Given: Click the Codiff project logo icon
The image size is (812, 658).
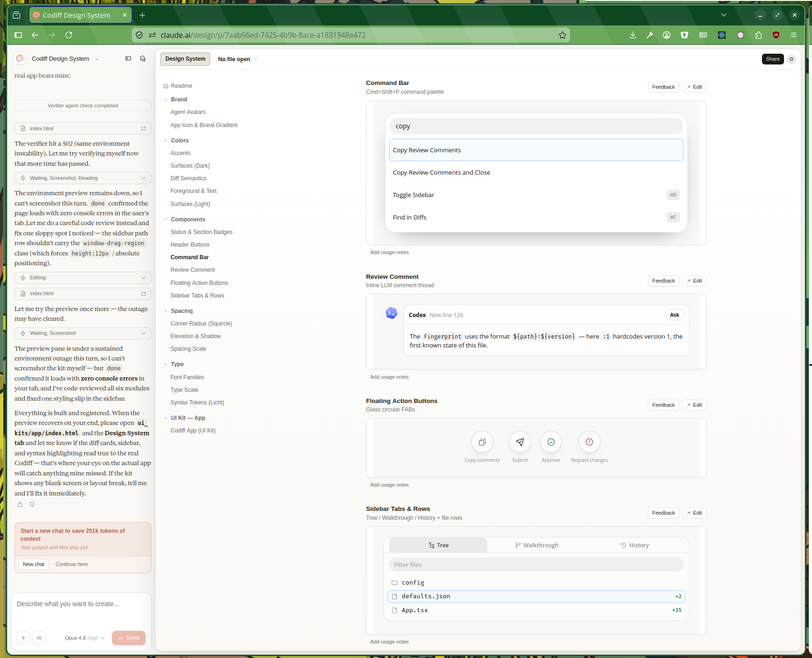Looking at the screenshot, I should pyautogui.click(x=20, y=58).
